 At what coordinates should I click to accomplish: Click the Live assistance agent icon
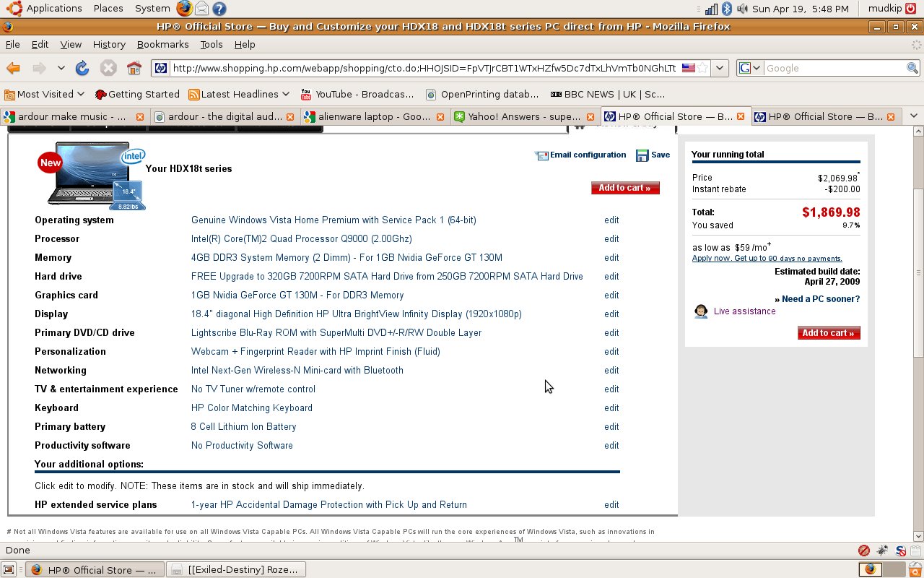tap(700, 311)
